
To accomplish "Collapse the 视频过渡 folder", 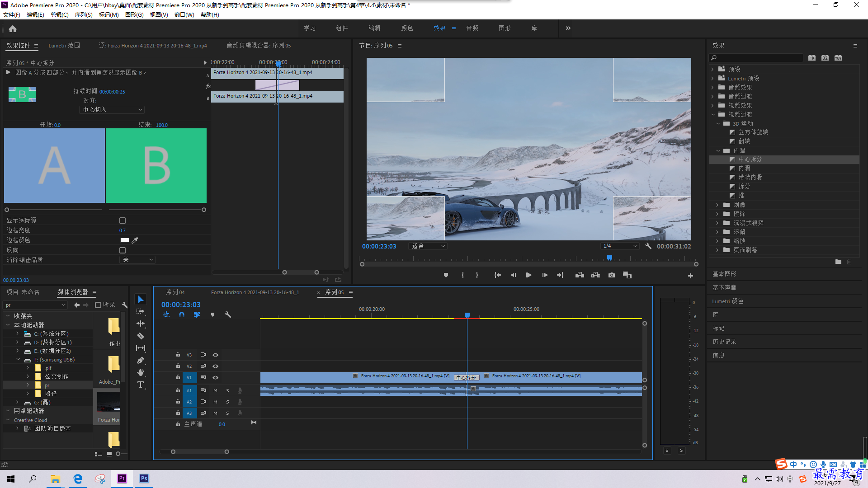I will click(712, 114).
